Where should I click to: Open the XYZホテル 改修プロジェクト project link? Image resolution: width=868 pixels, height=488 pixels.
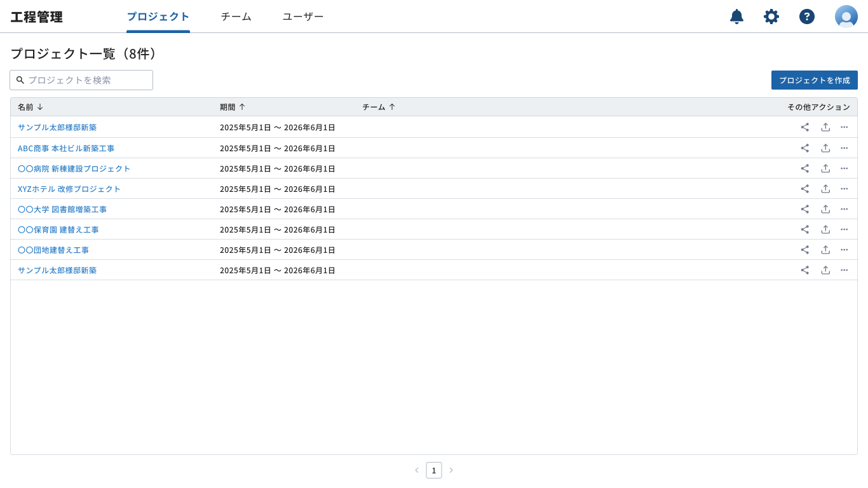coord(68,188)
